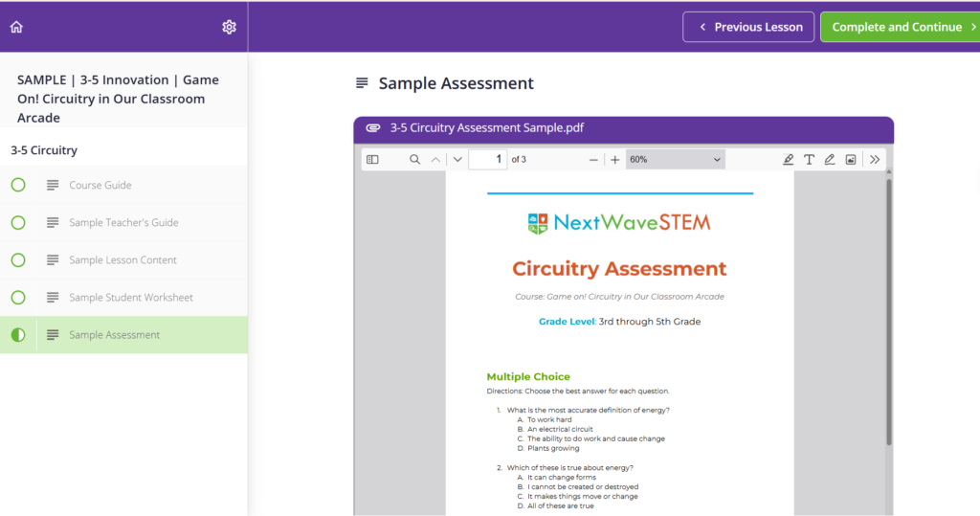Click the Multiple Choice heading

528,376
